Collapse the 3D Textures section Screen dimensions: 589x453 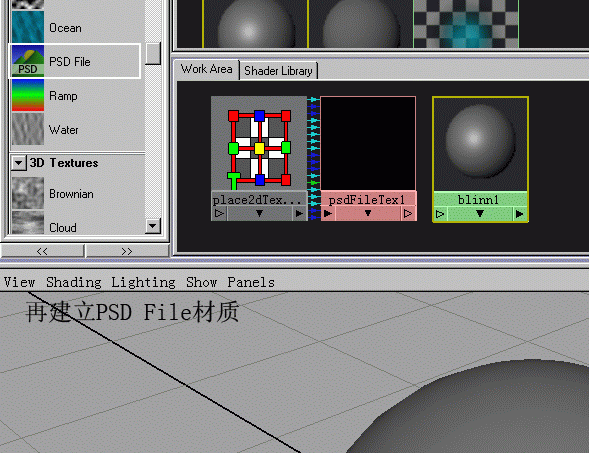[18, 163]
